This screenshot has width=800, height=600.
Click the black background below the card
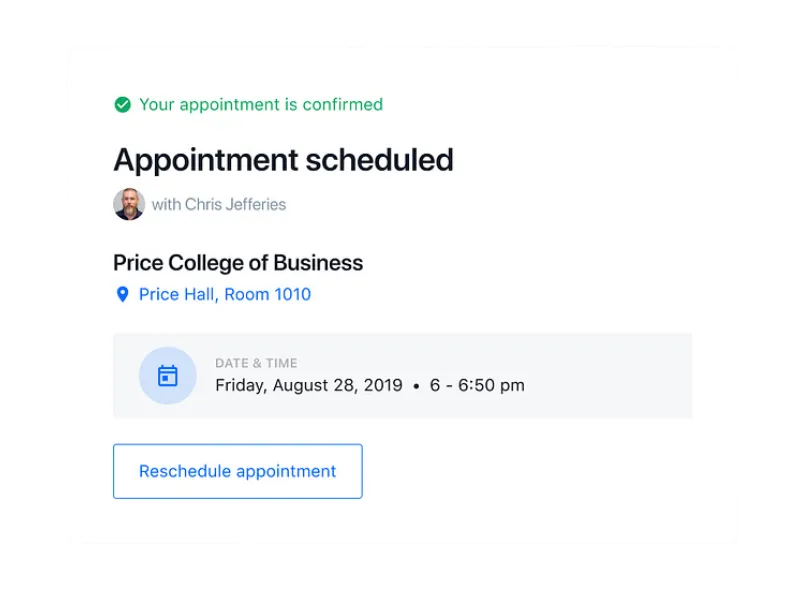tap(400, 572)
